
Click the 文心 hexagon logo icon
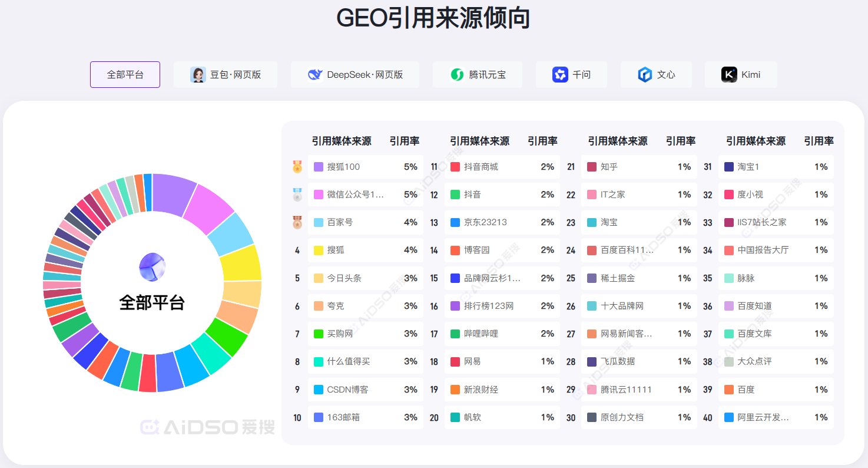645,75
